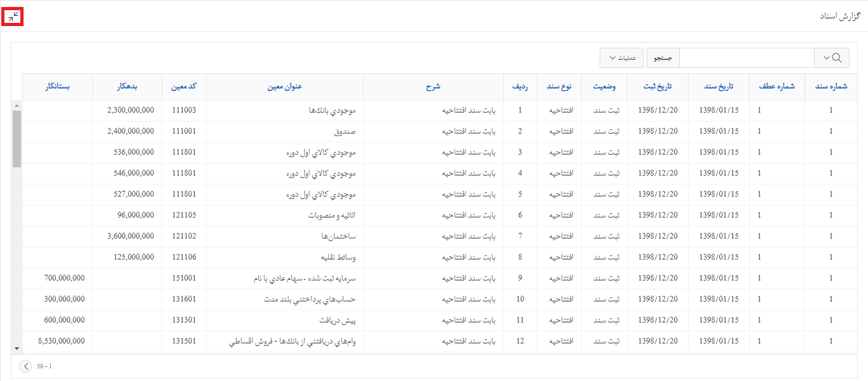
Task: Click the 8,530,000,000 credit amount
Action: (62, 341)
